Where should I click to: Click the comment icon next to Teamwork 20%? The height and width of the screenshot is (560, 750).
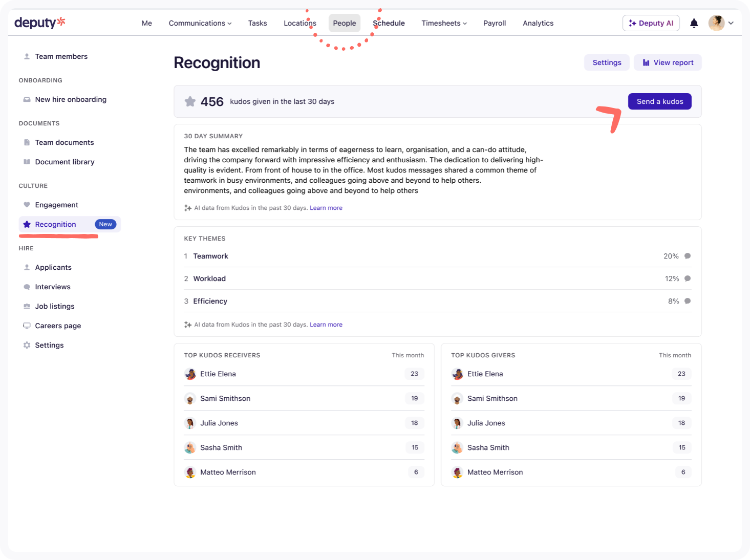pyautogui.click(x=688, y=256)
